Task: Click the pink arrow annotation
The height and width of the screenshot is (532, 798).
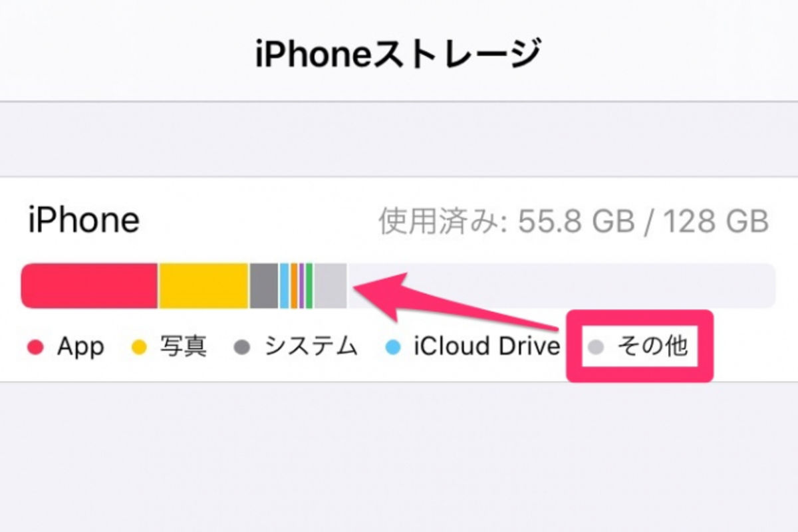Action: coord(459,303)
